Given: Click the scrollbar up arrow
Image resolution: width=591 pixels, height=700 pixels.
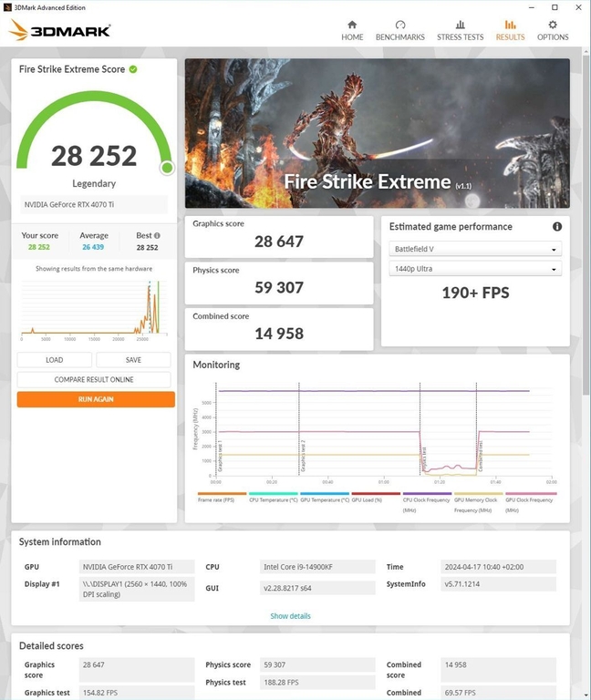Looking at the screenshot, I should [586, 52].
